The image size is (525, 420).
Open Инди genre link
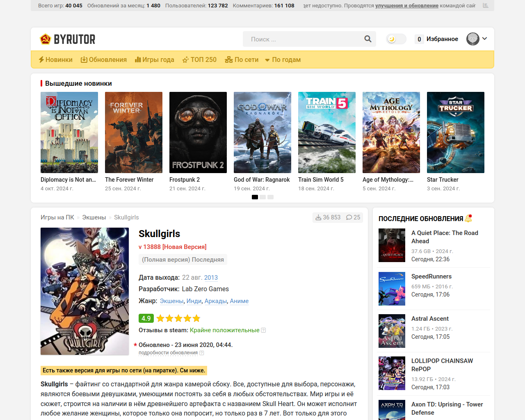(x=194, y=301)
